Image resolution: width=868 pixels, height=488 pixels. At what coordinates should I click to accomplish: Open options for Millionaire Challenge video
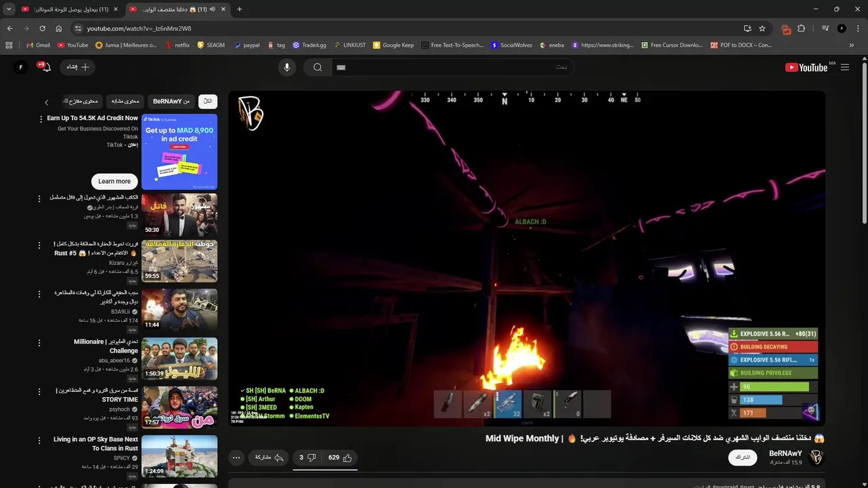click(x=39, y=344)
